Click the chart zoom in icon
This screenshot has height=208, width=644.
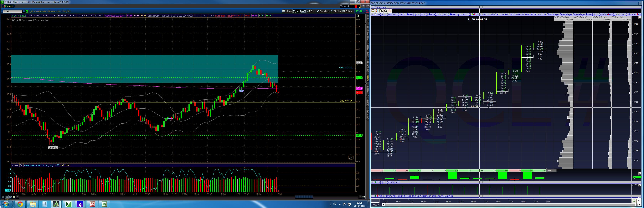pyautogui.click(x=7, y=197)
